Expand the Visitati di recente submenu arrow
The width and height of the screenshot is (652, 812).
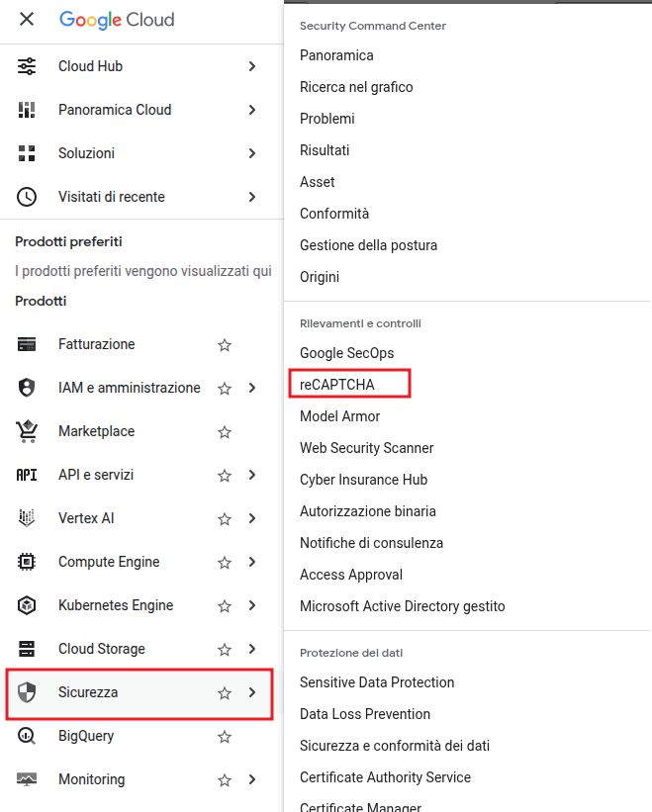click(252, 197)
